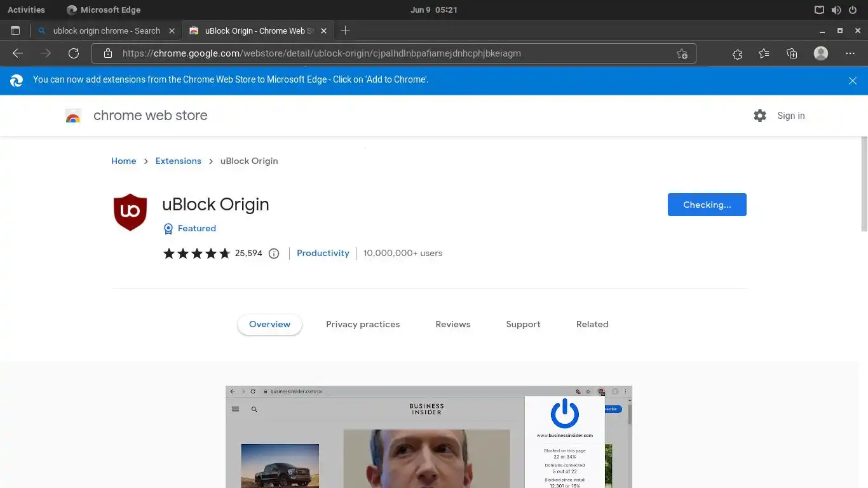Click the page vertical scrollbar
The width and height of the screenshot is (868, 488).
pos(864,184)
